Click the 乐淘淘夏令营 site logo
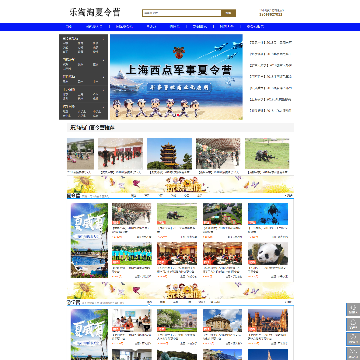360x360 pixels. point(95,13)
